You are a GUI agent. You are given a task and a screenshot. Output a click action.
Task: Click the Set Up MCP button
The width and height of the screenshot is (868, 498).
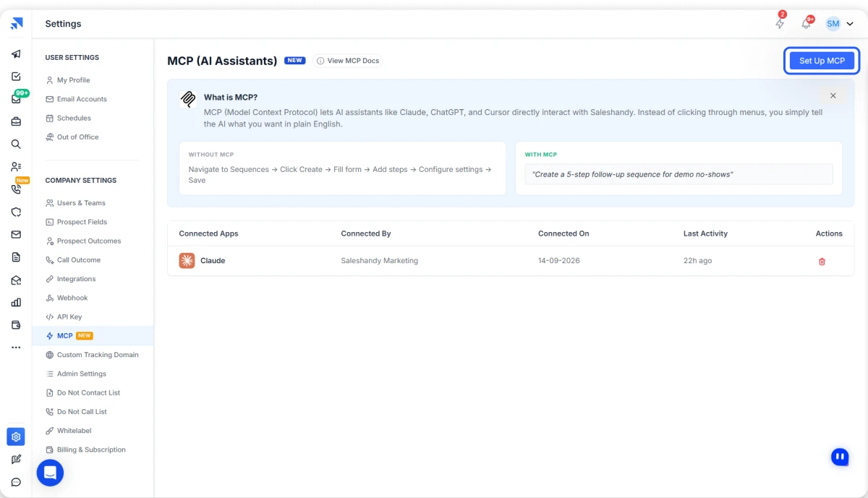(x=822, y=61)
